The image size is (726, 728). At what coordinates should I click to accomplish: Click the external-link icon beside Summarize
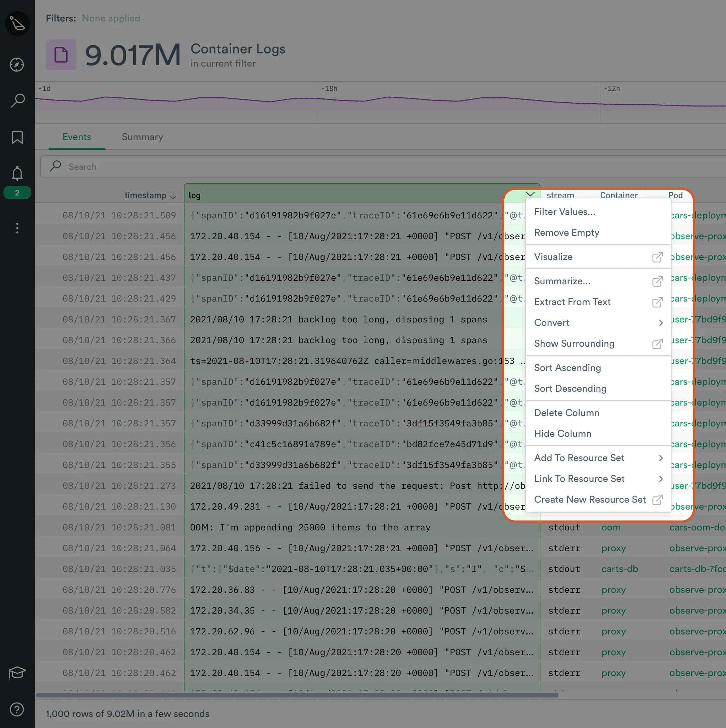pyautogui.click(x=657, y=281)
